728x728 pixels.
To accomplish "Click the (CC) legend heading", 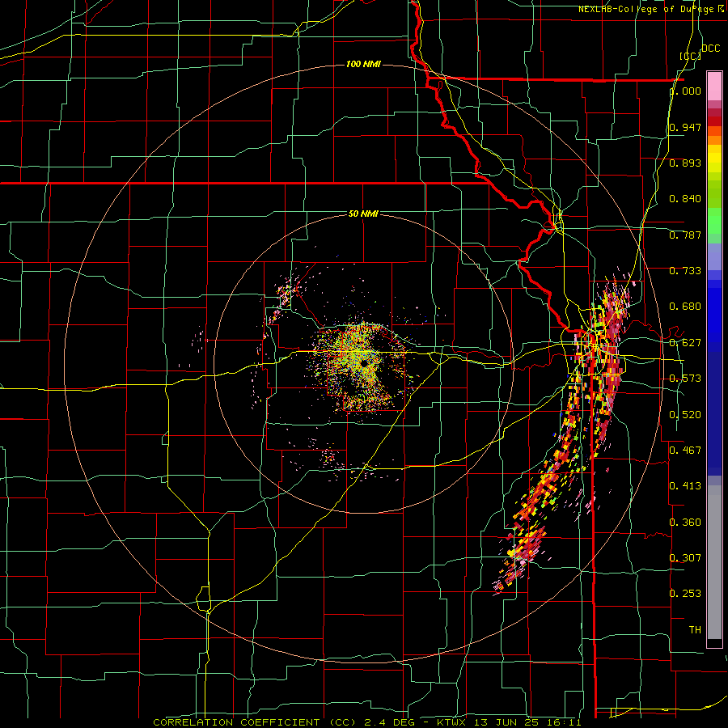I will [x=691, y=56].
